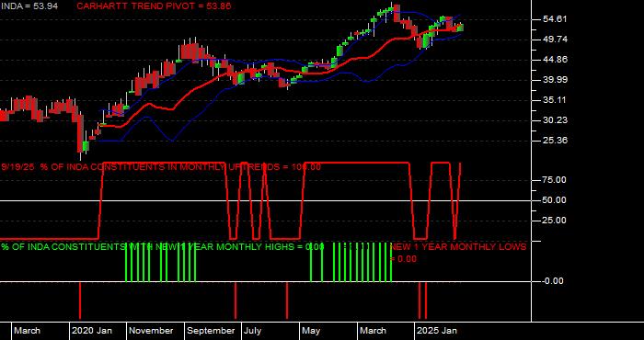Select the 50.00 uptrend axis value
The image size is (644, 340).
tap(555, 200)
